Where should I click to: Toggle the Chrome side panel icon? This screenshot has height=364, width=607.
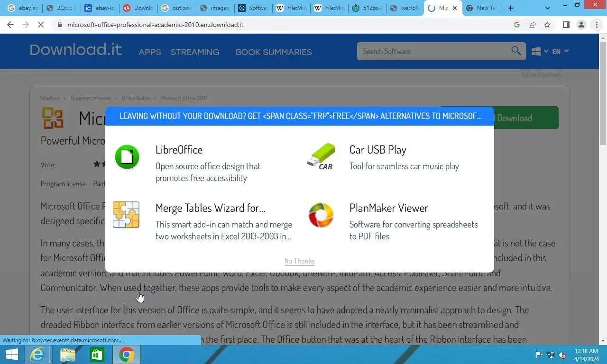(x=566, y=25)
